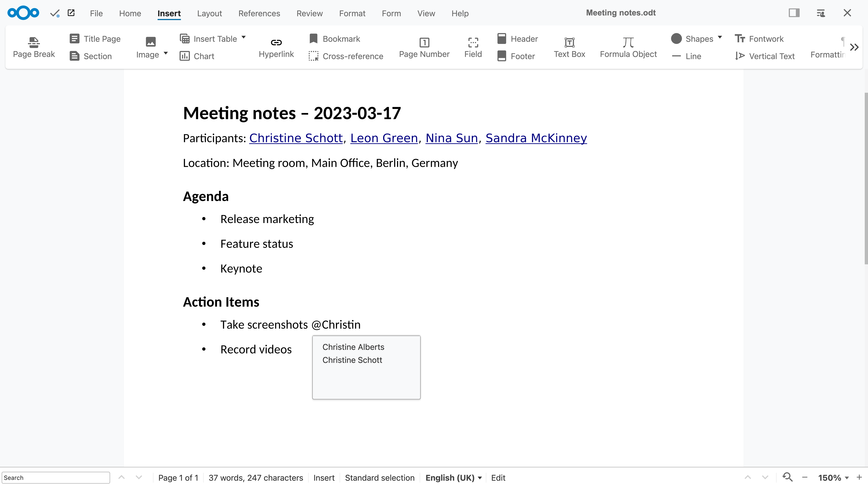The image size is (868, 488).
Task: Click the Search input field
Action: coord(56,478)
